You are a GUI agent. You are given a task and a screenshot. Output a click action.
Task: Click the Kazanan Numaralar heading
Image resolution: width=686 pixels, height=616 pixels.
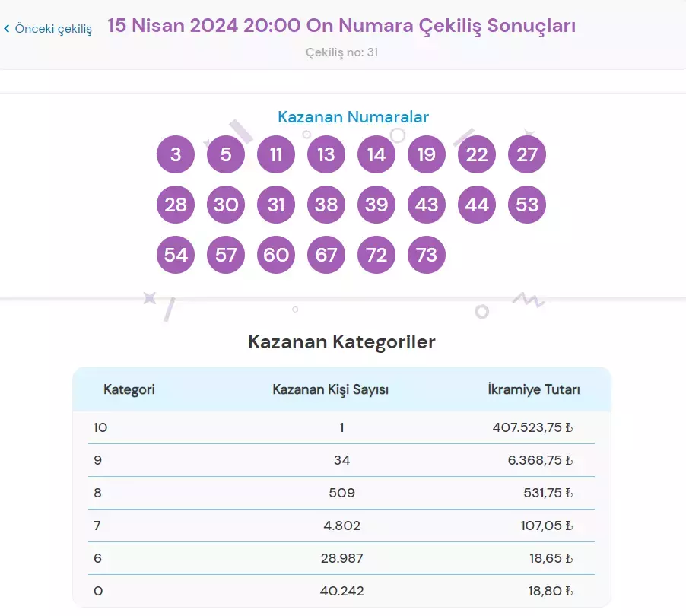click(x=353, y=117)
